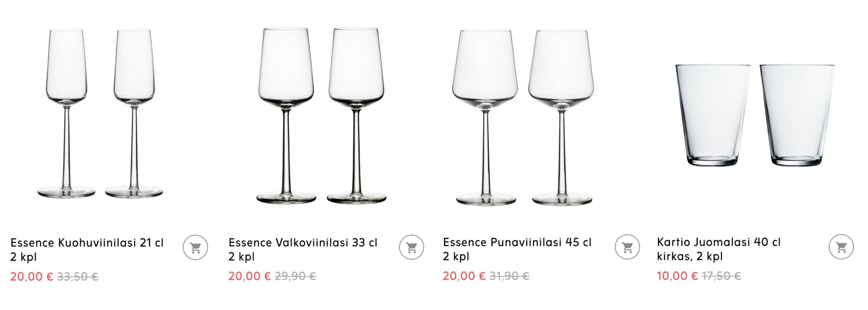Click the crossed-out 31,90 € original price
The image size is (868, 310).
510,276
